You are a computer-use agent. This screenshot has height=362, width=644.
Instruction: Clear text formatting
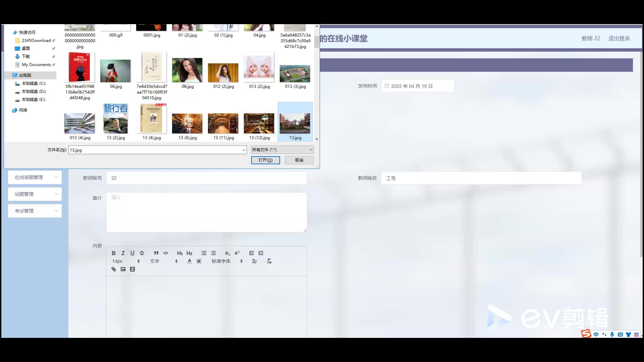point(269,261)
